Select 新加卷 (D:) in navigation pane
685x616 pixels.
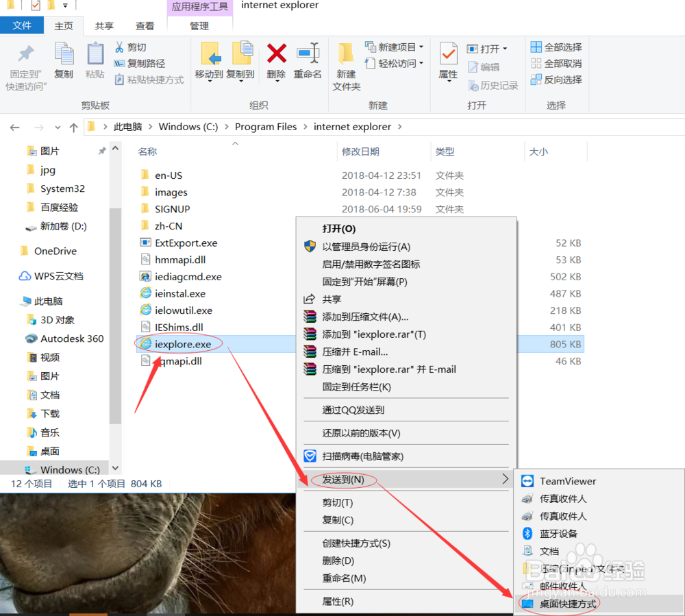(x=56, y=226)
